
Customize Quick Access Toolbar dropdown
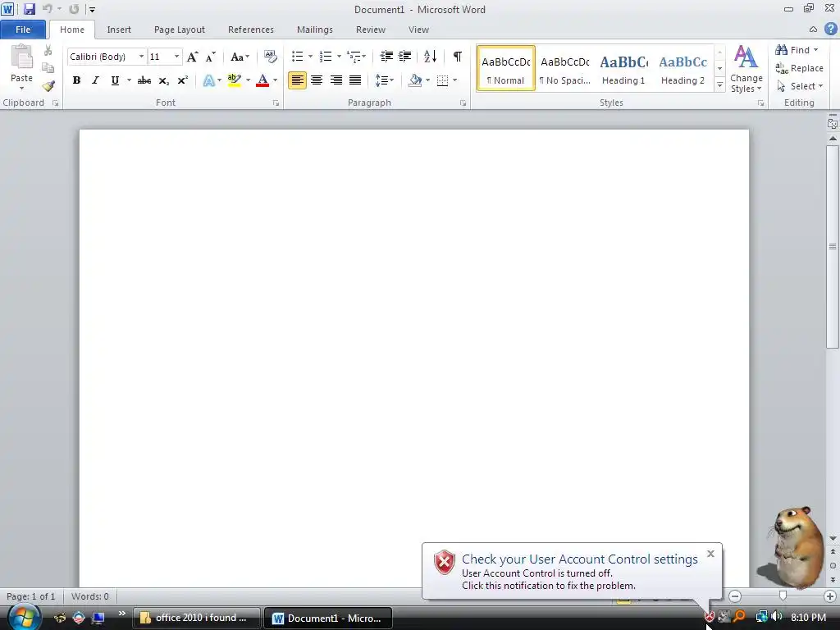(93, 10)
